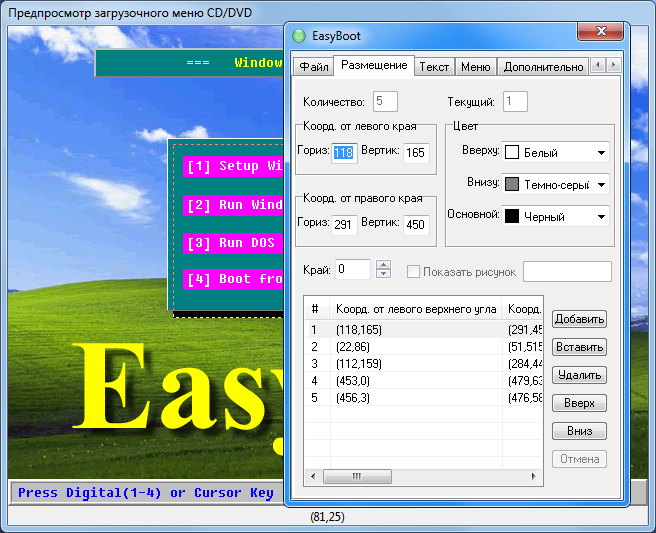Click the text field beside Показать рисунок

point(567,272)
